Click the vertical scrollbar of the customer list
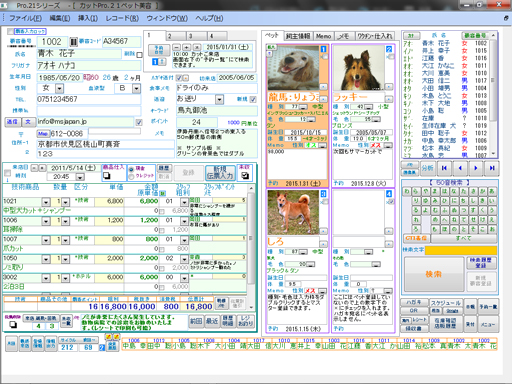 click(493, 94)
